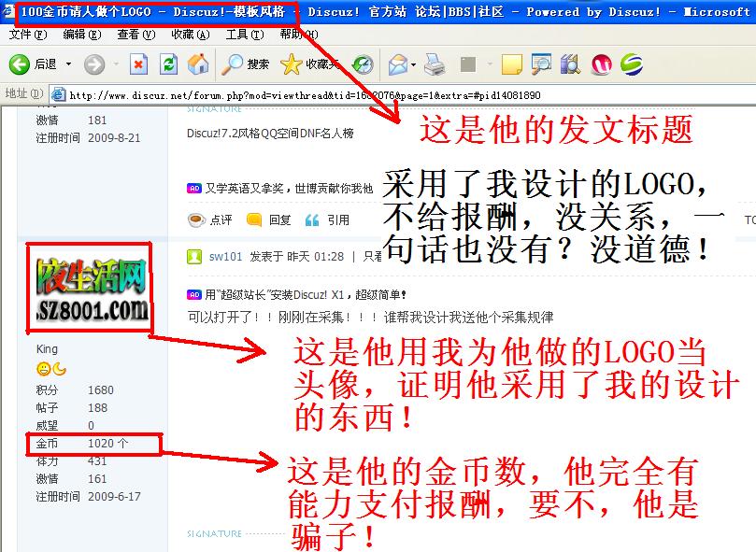This screenshot has width=756, height=552.
Task: Click the 引用 quote link
Action: (x=327, y=220)
